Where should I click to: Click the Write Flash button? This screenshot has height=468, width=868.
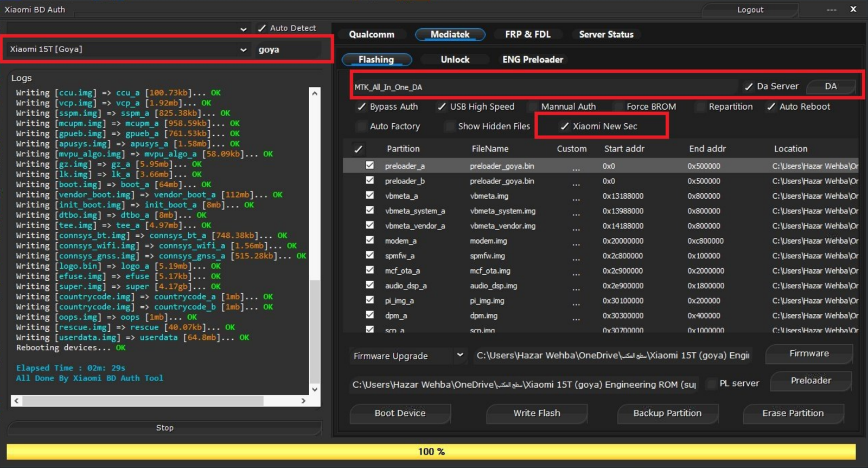pos(537,413)
